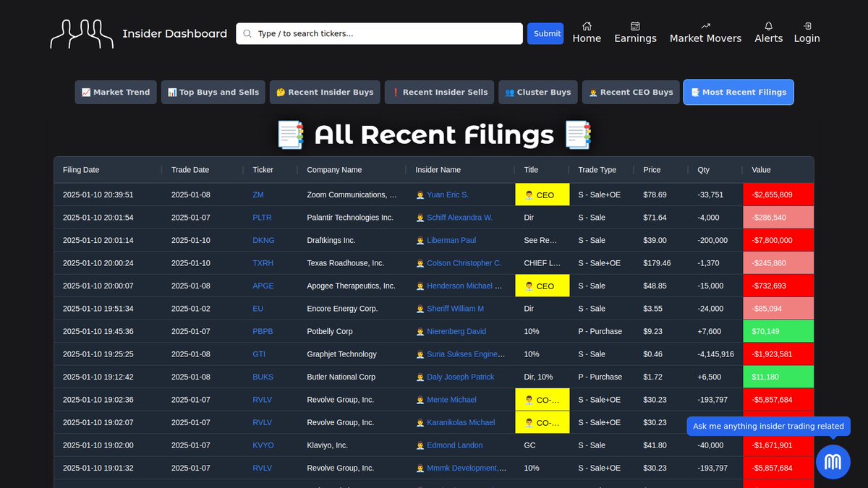The height and width of the screenshot is (488, 868).
Task: Click the magnifier icon in search box
Action: [x=247, y=34]
